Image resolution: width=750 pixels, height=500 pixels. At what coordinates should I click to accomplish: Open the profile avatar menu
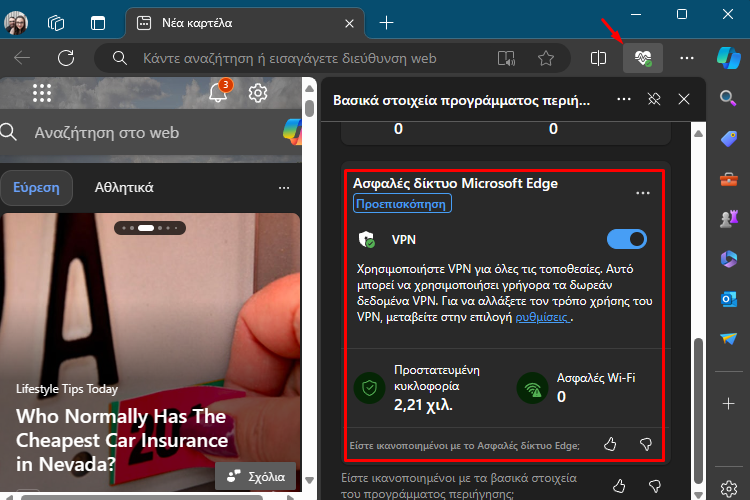coord(16,22)
